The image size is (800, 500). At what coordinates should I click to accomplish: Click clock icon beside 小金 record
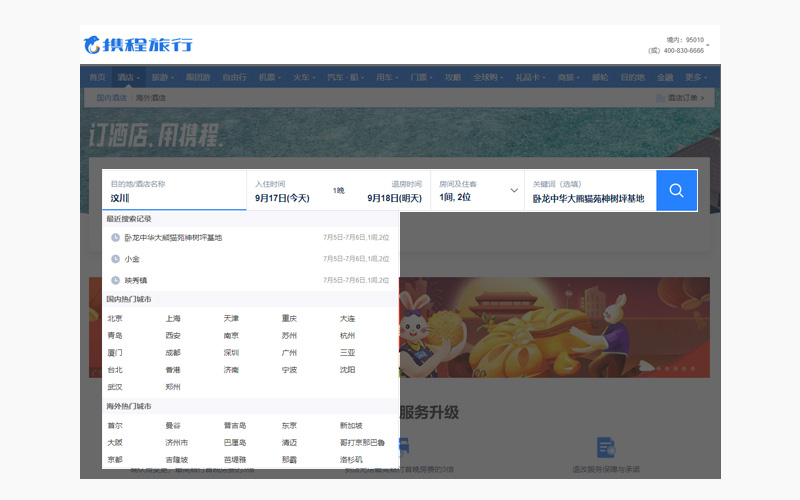click(115, 259)
